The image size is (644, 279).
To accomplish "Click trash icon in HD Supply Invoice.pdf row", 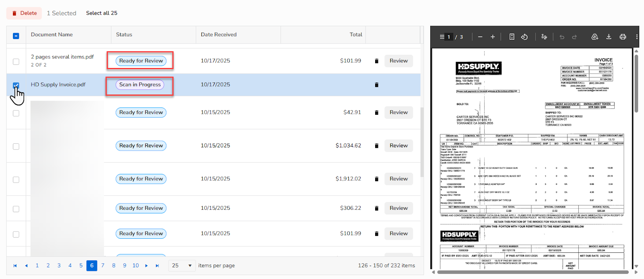I will click(x=377, y=85).
